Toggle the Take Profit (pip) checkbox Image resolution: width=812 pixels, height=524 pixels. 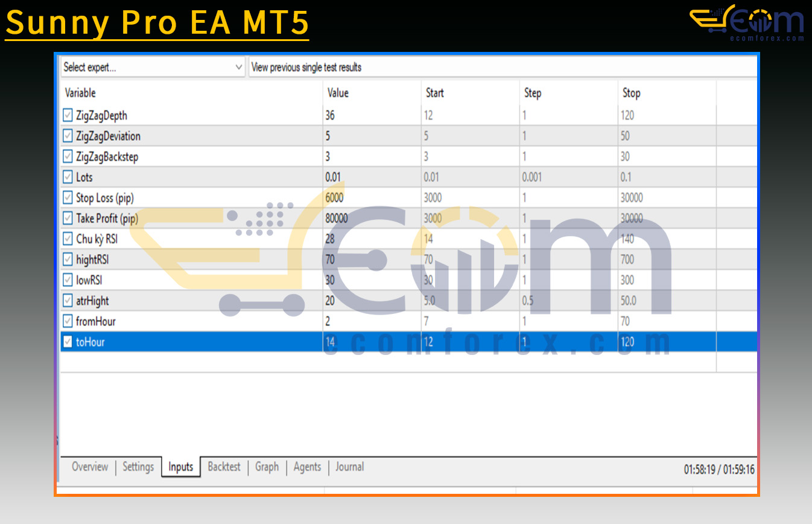point(68,218)
